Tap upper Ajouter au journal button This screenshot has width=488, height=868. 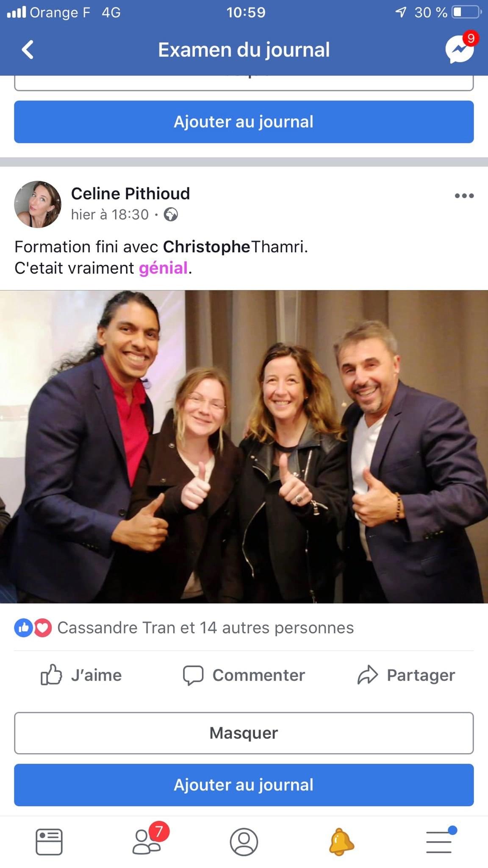pos(244,122)
